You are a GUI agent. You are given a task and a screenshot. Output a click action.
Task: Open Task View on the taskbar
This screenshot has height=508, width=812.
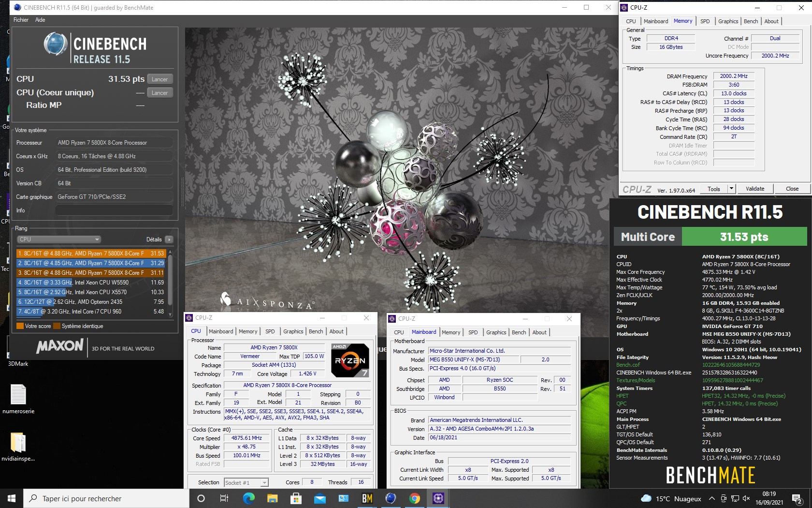tap(224, 498)
